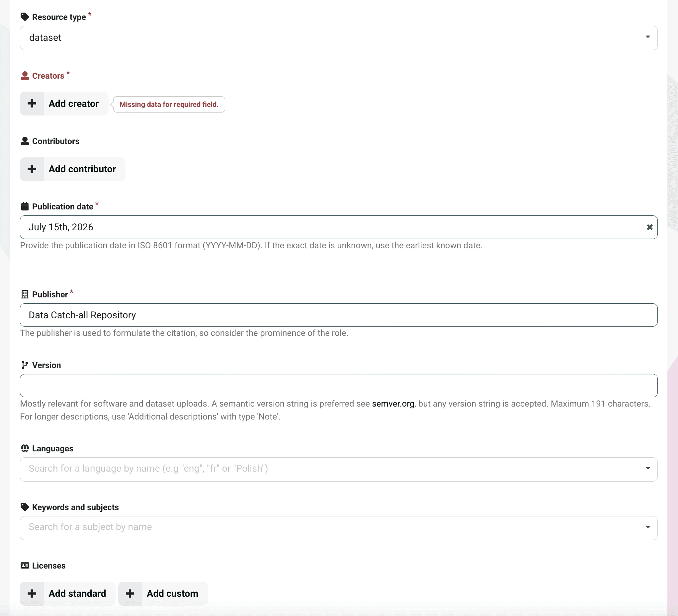Click the Add creator button
This screenshot has width=678, height=616.
[x=64, y=104]
